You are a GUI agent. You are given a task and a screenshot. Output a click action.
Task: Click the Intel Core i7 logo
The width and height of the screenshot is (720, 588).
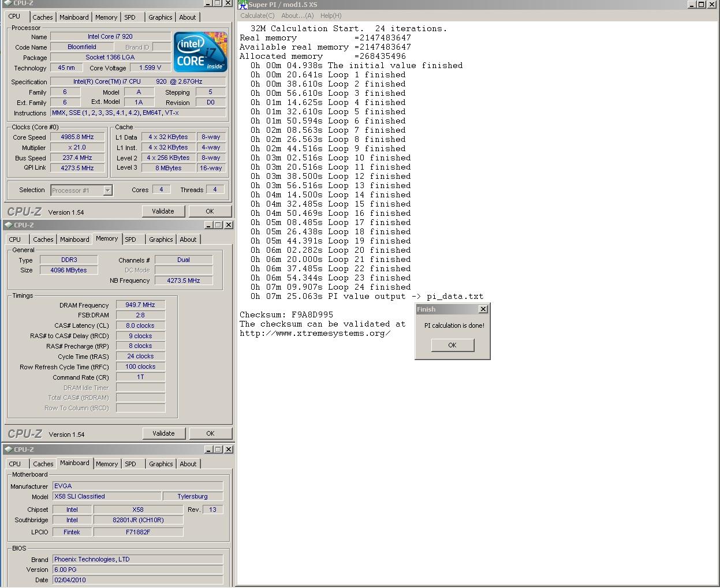click(200, 52)
